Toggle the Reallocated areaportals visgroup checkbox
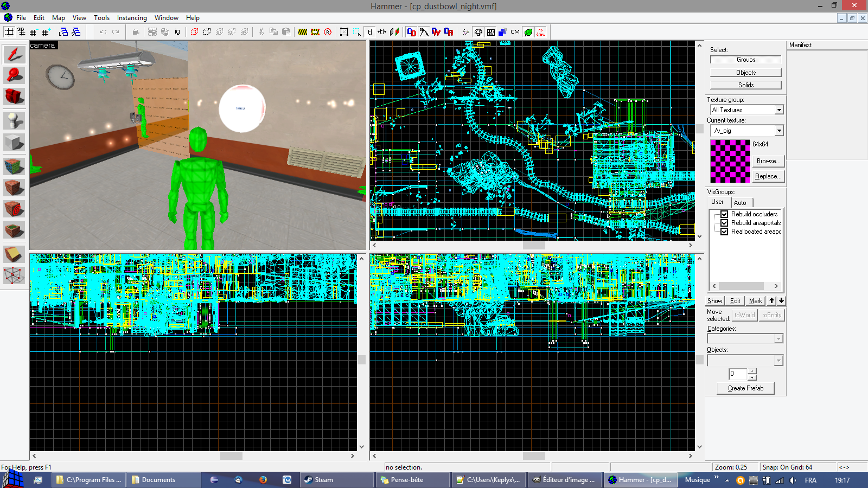 (x=724, y=232)
